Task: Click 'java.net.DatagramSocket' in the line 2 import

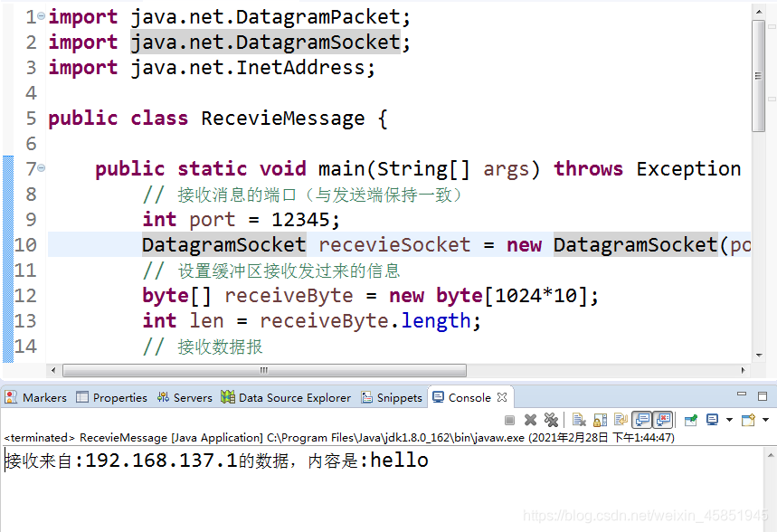Action: [265, 43]
